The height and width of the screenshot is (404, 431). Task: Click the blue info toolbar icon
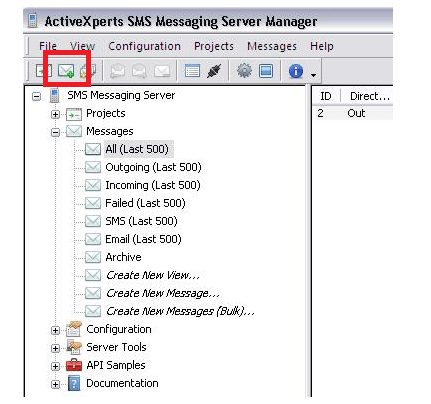tap(296, 71)
